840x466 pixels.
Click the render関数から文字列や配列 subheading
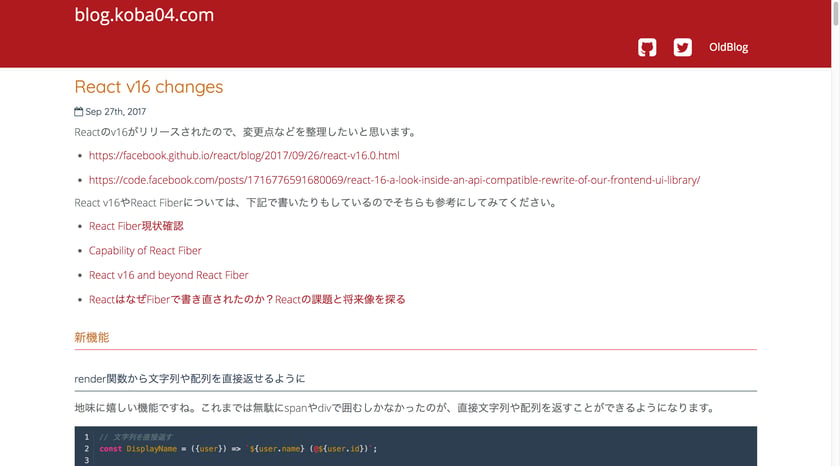[x=190, y=379]
